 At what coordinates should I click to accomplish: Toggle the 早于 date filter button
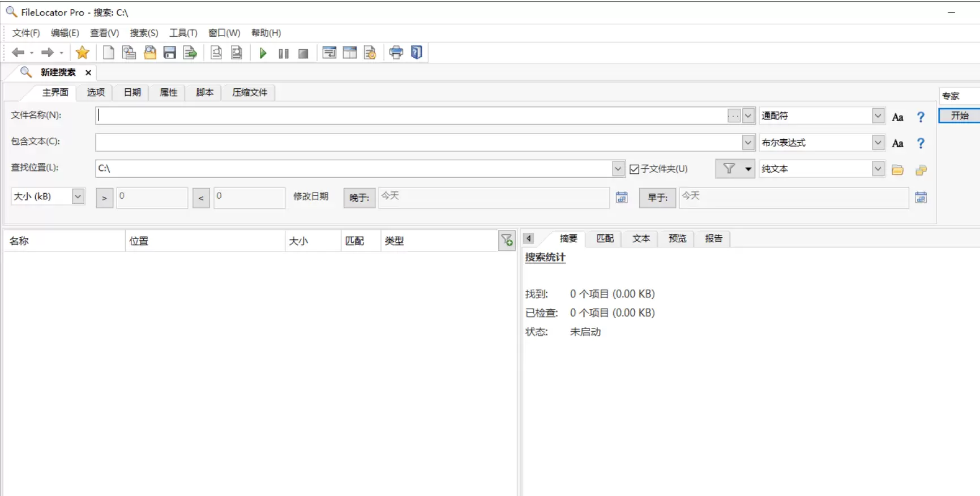pos(658,198)
